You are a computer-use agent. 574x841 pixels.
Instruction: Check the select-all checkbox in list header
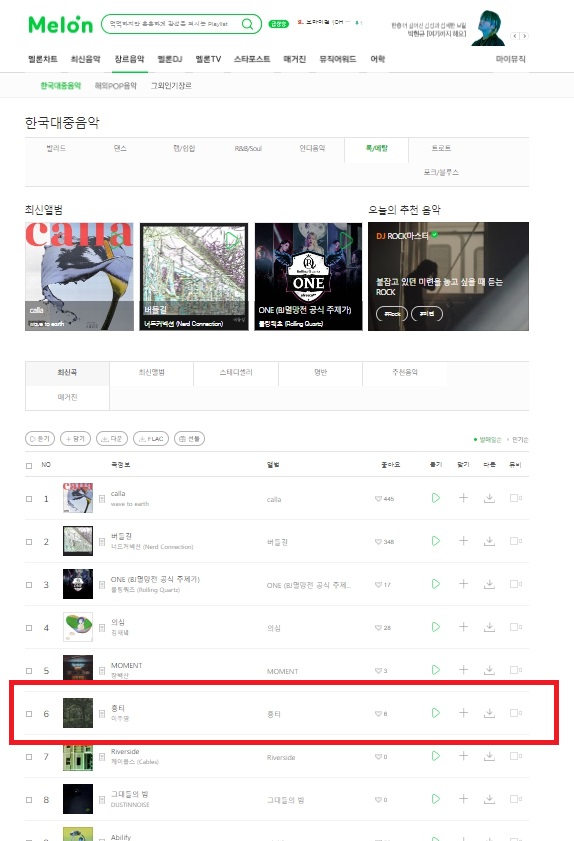tap(29, 466)
